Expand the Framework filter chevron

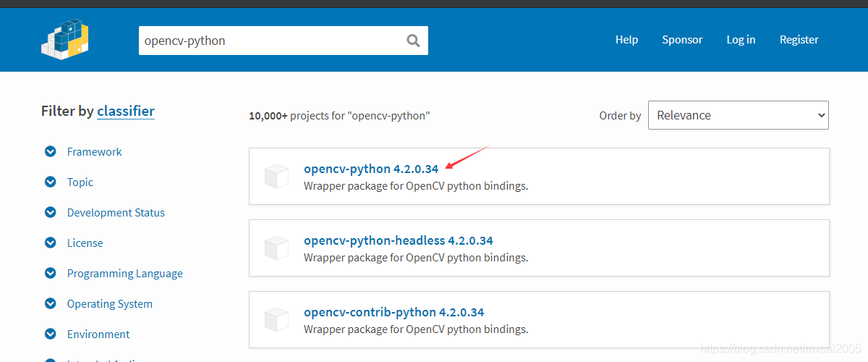click(51, 152)
